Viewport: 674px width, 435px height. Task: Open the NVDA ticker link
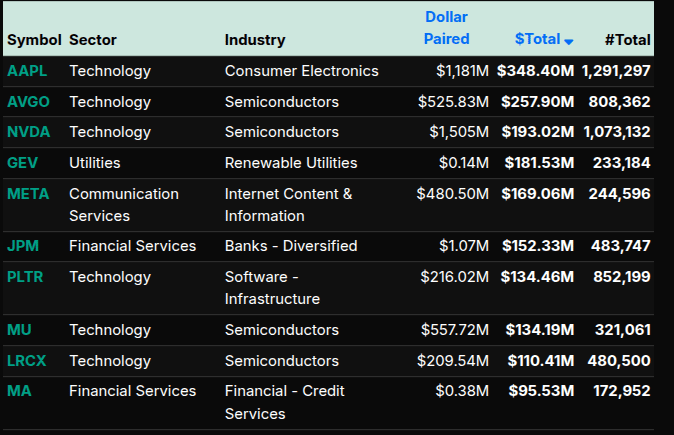click(28, 132)
